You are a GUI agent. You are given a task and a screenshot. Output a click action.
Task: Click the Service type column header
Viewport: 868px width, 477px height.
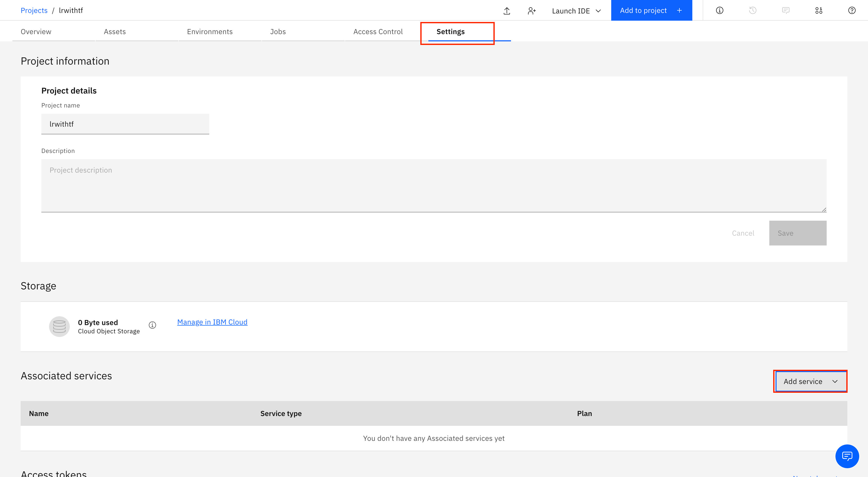[281, 414]
